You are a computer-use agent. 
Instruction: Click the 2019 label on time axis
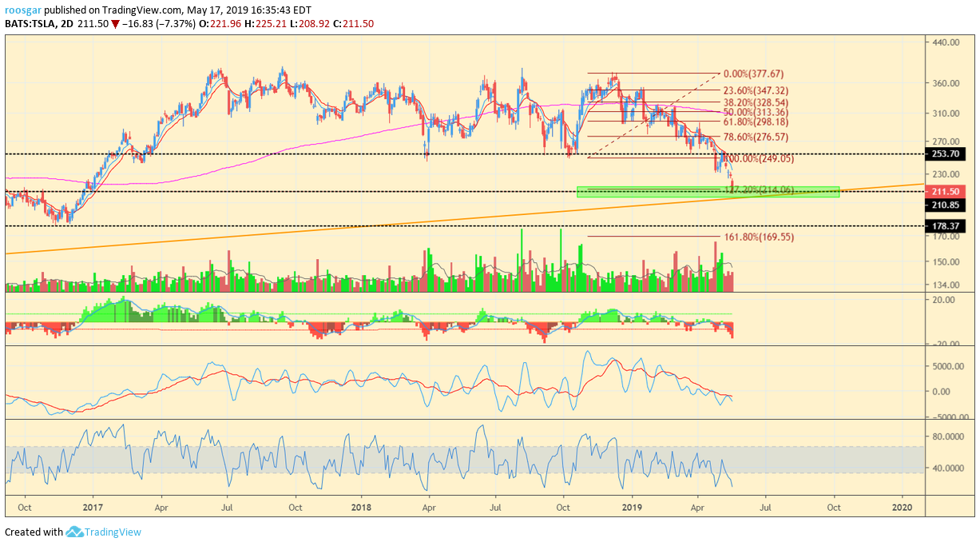click(x=632, y=507)
